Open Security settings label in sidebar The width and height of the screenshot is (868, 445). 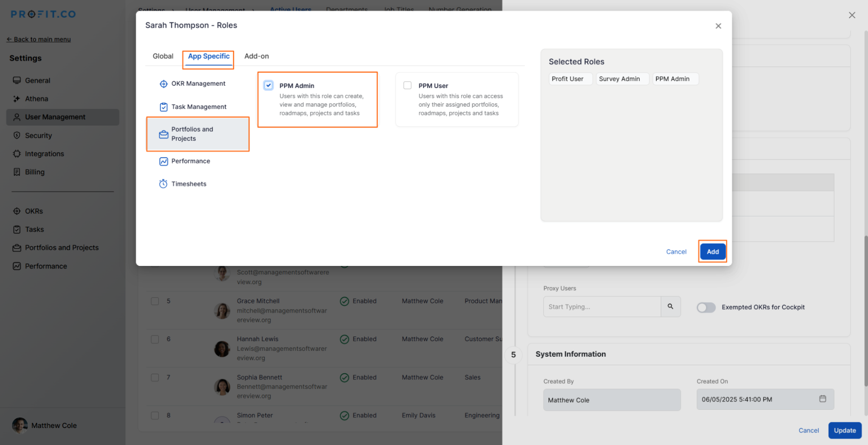pyautogui.click(x=38, y=136)
